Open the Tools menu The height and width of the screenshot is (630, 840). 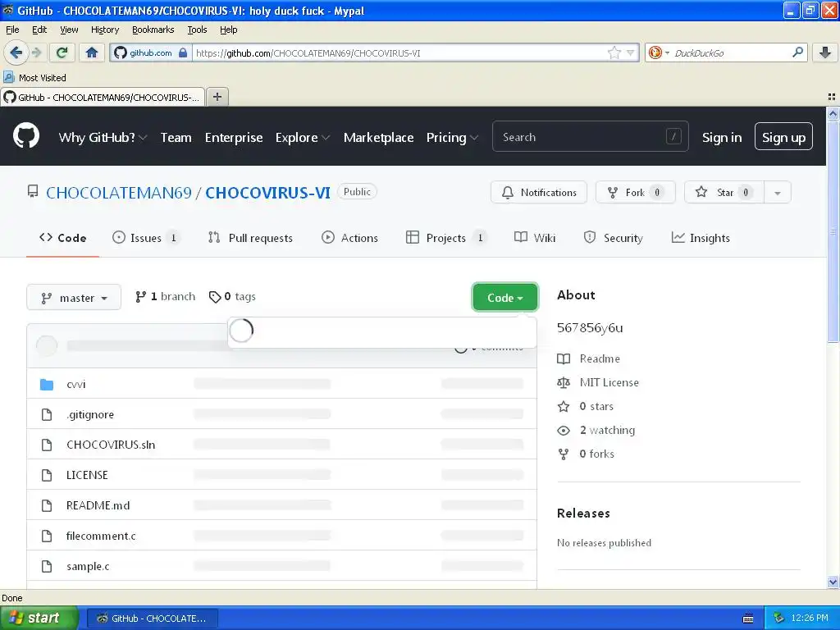pyautogui.click(x=197, y=30)
